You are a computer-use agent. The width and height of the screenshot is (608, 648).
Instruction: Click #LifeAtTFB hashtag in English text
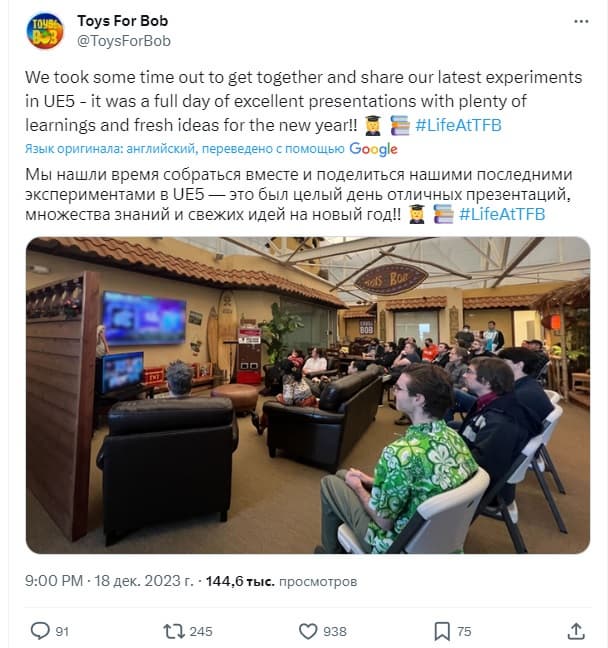[458, 125]
